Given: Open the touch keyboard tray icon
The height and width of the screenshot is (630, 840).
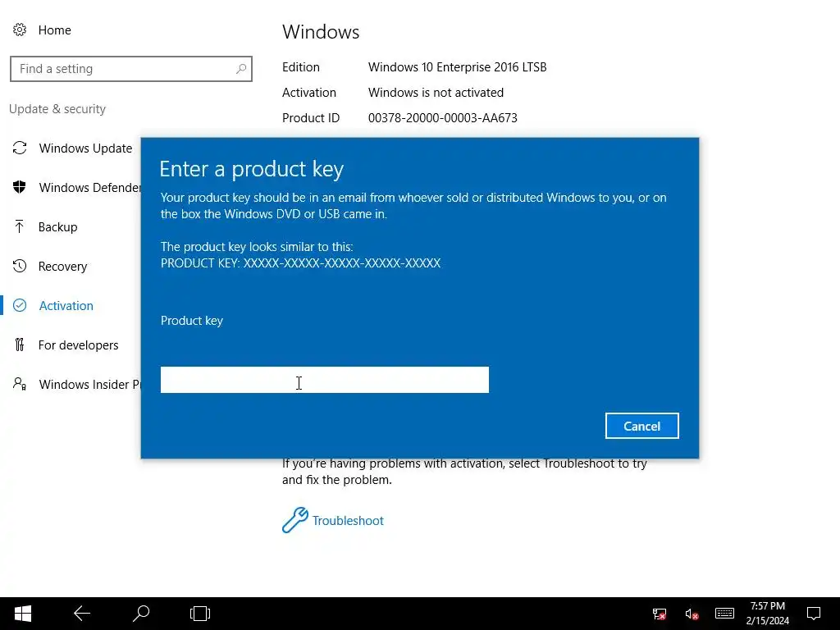Looking at the screenshot, I should (x=724, y=614).
